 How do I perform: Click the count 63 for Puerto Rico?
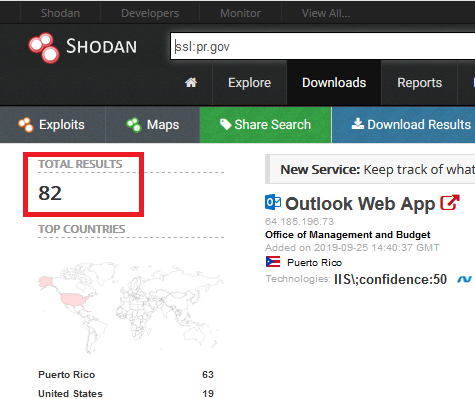click(x=208, y=375)
